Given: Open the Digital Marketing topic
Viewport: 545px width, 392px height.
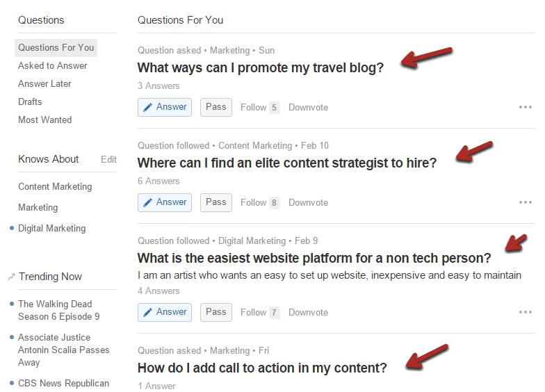Looking at the screenshot, I should (51, 228).
